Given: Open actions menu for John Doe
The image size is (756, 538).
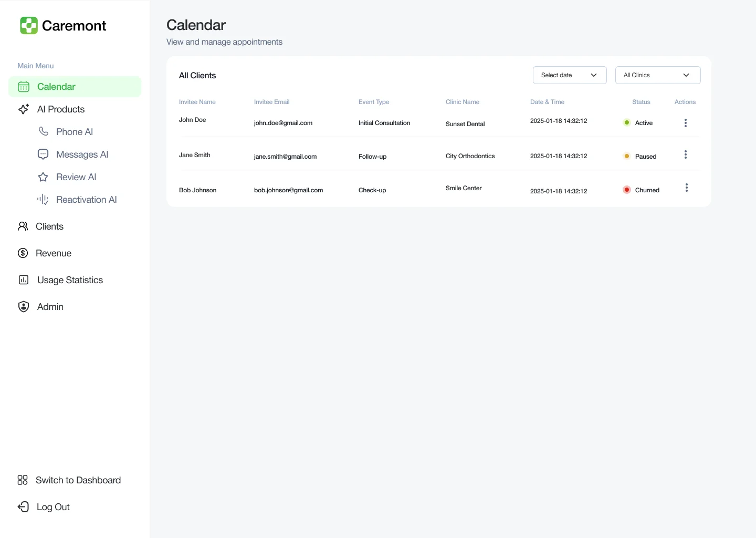Looking at the screenshot, I should click(685, 122).
